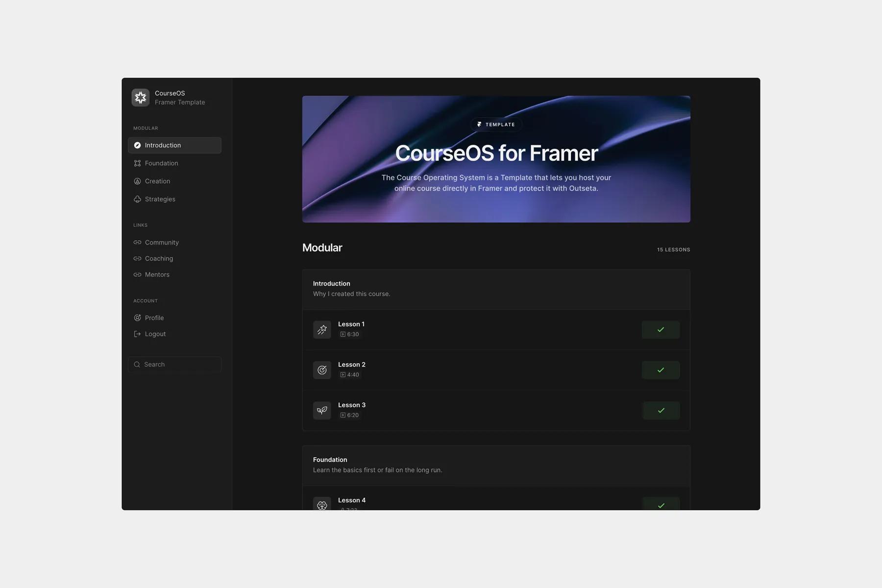Click the Introduction module card header
Viewport: 882px width, 588px height.
(496, 290)
